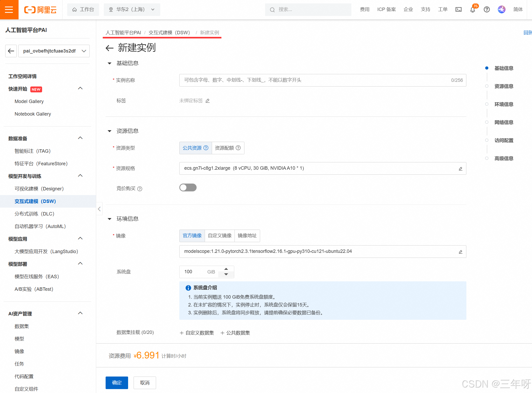532x393 pixels.
Task: Click the help question mark icon
Action: point(487,10)
